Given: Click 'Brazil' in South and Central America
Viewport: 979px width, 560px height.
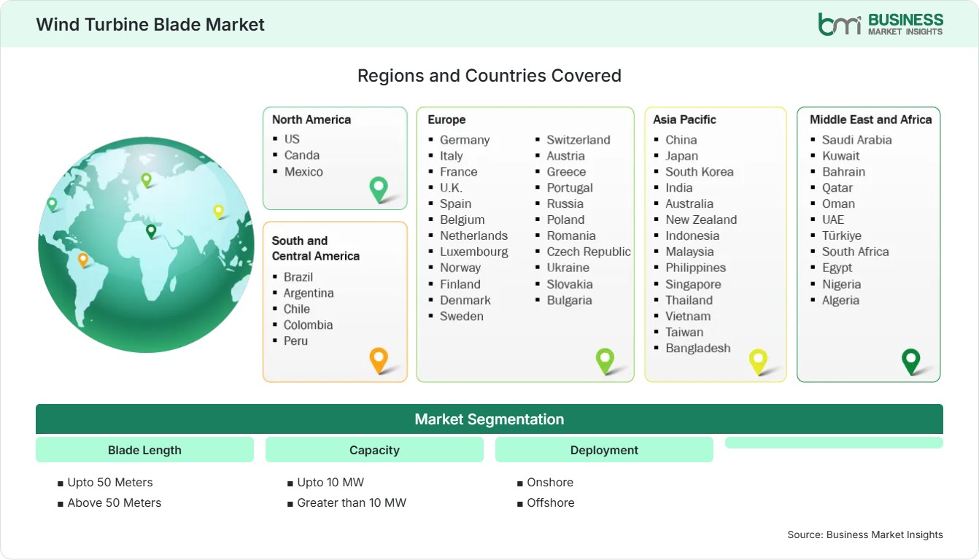Looking at the screenshot, I should pyautogui.click(x=298, y=277).
